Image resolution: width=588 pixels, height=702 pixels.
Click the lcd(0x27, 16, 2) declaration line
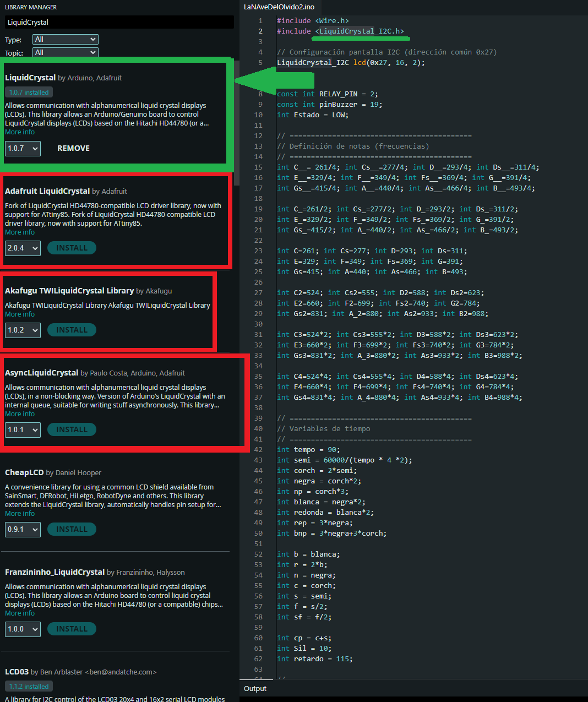[x=351, y=63]
